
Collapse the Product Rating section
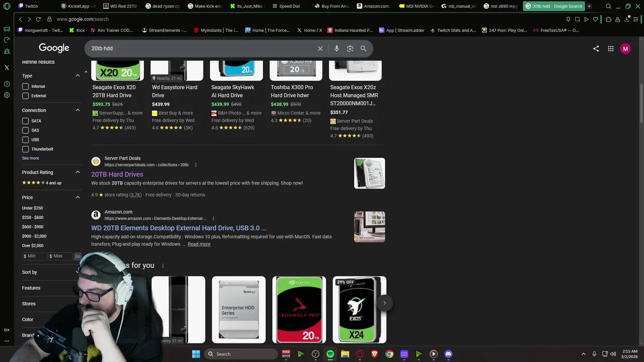coord(77,172)
